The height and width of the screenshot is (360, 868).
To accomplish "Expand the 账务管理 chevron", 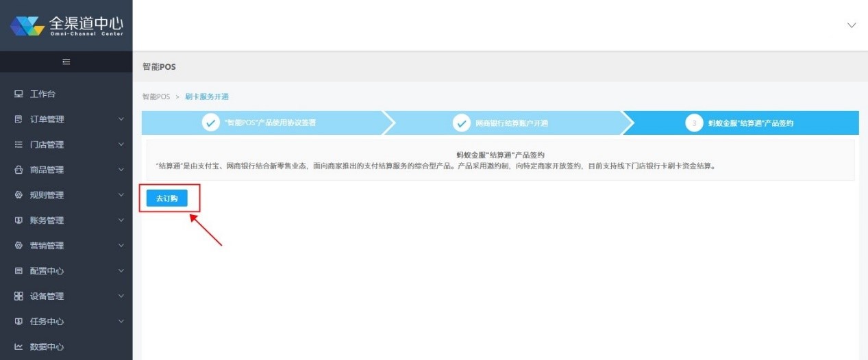I will coord(121,220).
